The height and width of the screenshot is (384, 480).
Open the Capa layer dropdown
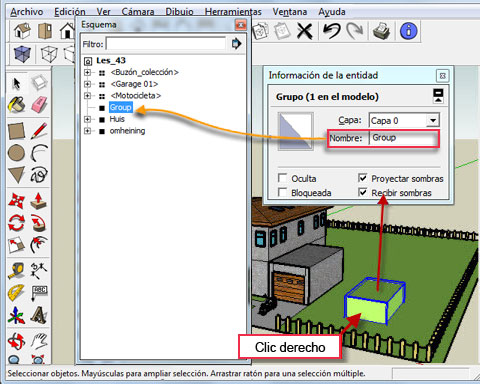point(433,120)
